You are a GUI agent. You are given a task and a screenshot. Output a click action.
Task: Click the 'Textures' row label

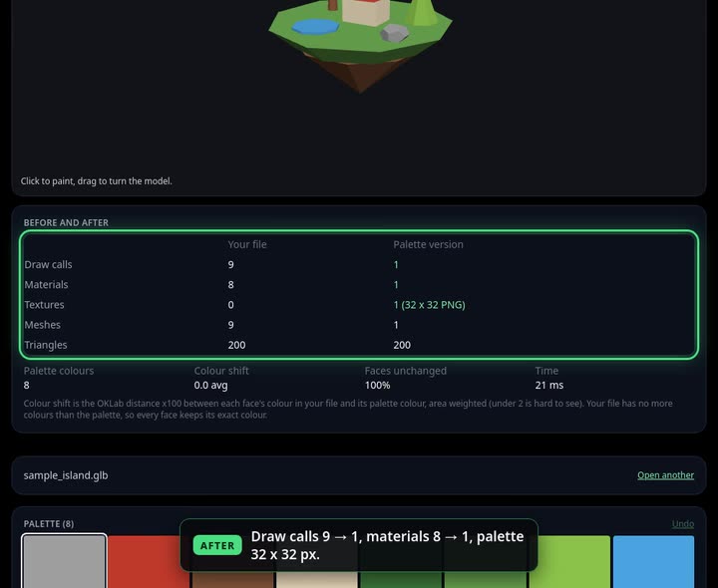(x=45, y=305)
